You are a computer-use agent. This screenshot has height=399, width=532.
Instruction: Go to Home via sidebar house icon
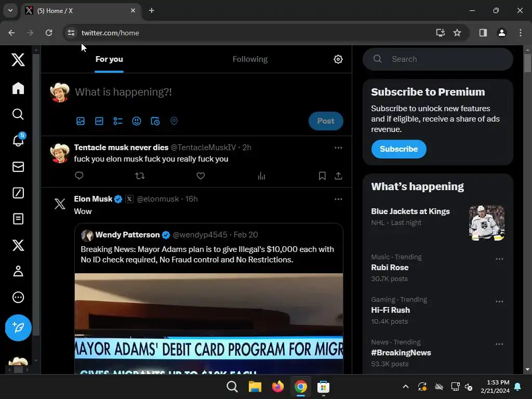(18, 88)
